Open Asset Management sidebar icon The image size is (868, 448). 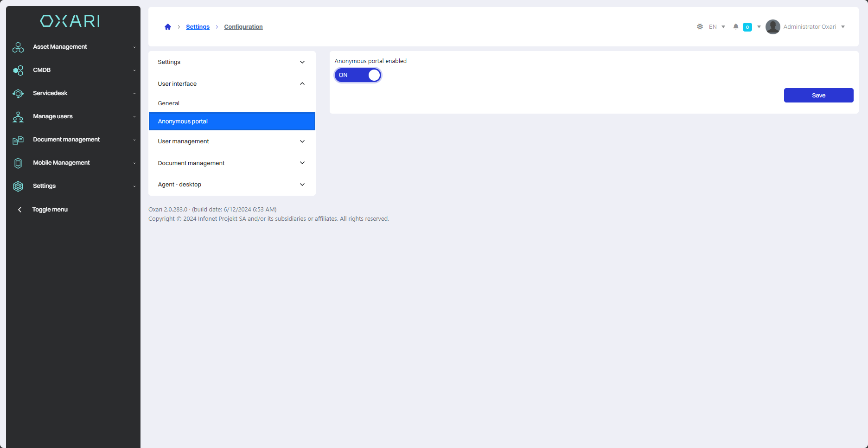[x=18, y=47]
